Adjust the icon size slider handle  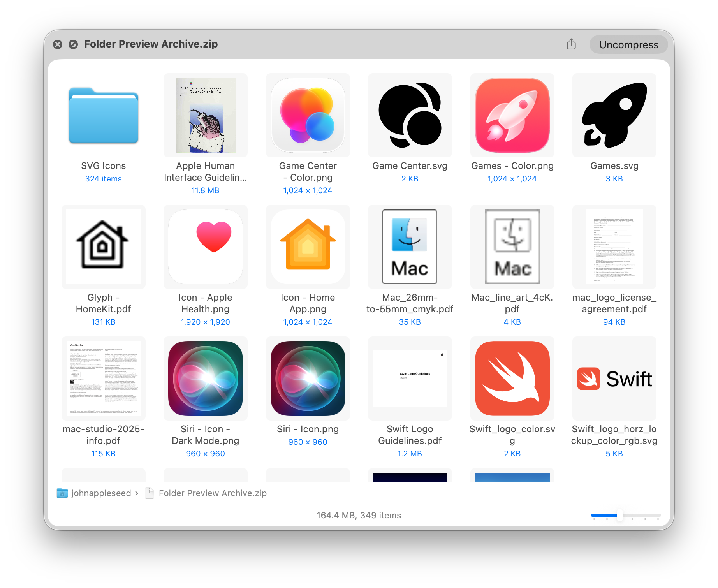click(x=619, y=515)
